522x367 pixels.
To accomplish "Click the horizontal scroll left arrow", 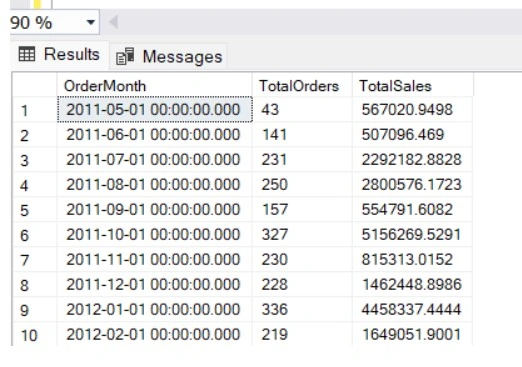I will click(x=113, y=22).
